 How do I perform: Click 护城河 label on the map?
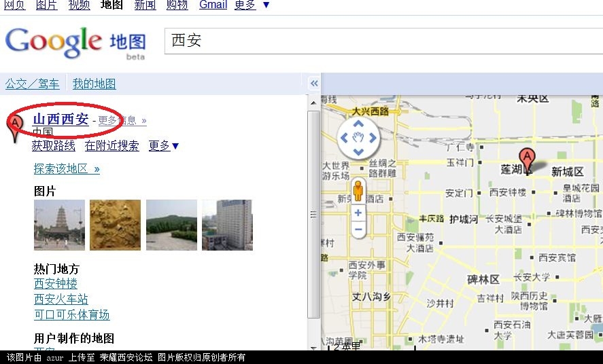464,219
